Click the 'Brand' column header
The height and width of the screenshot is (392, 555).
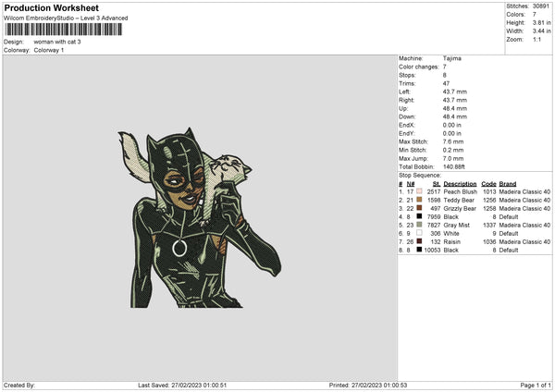coord(508,184)
